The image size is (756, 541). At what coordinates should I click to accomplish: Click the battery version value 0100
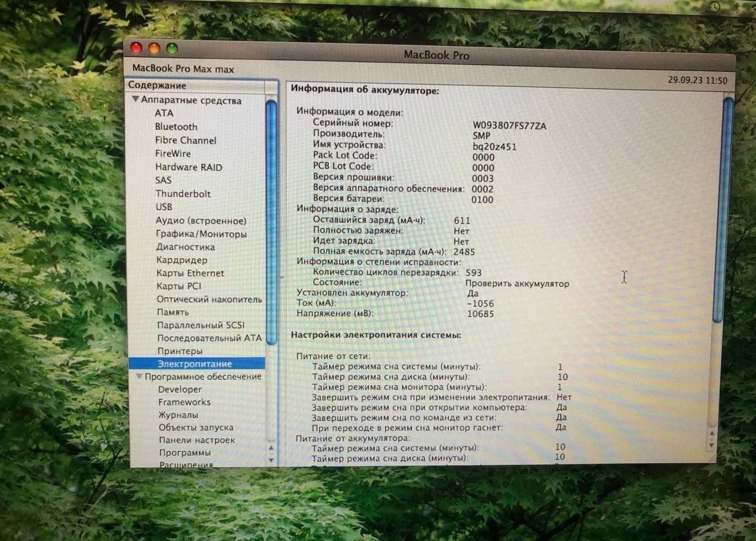point(483,200)
